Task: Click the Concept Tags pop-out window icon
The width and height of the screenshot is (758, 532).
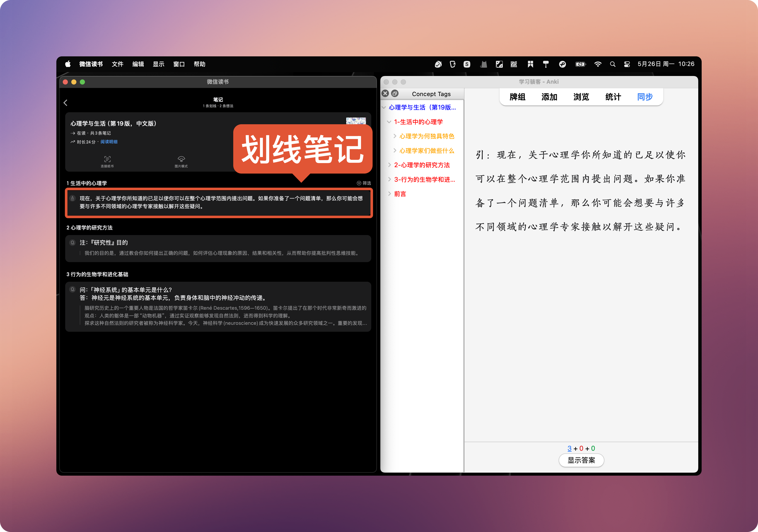Action: click(x=395, y=94)
